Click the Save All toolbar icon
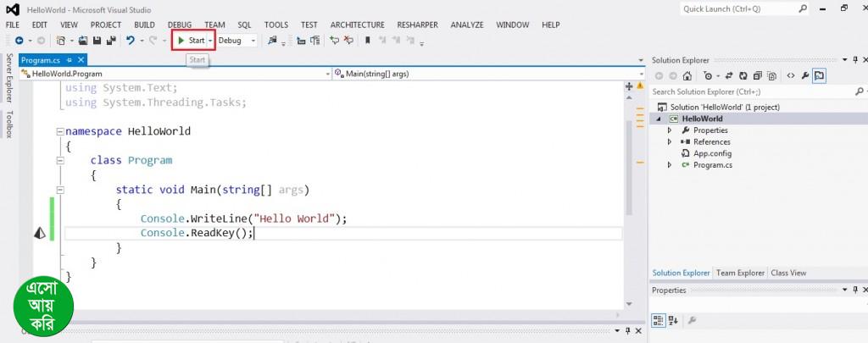The height and width of the screenshot is (343, 868). click(110, 41)
